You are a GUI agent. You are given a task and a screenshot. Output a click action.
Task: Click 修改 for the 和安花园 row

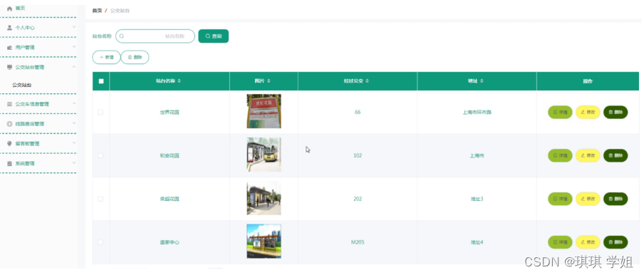click(x=588, y=155)
